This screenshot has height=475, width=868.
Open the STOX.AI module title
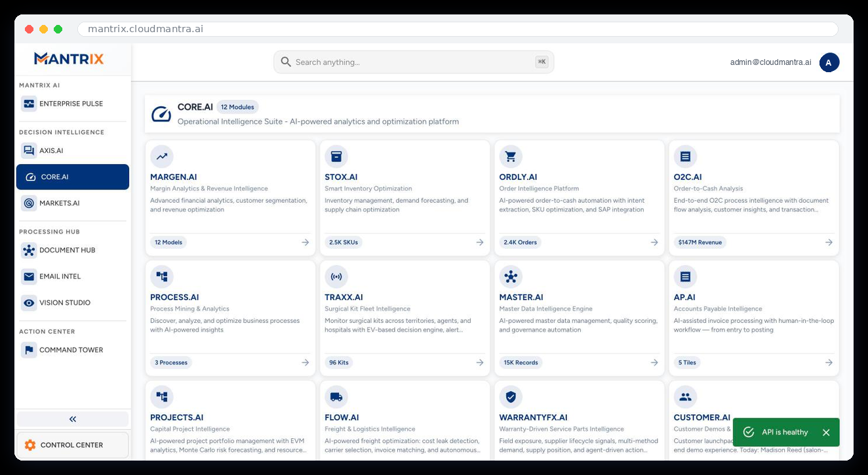(341, 177)
